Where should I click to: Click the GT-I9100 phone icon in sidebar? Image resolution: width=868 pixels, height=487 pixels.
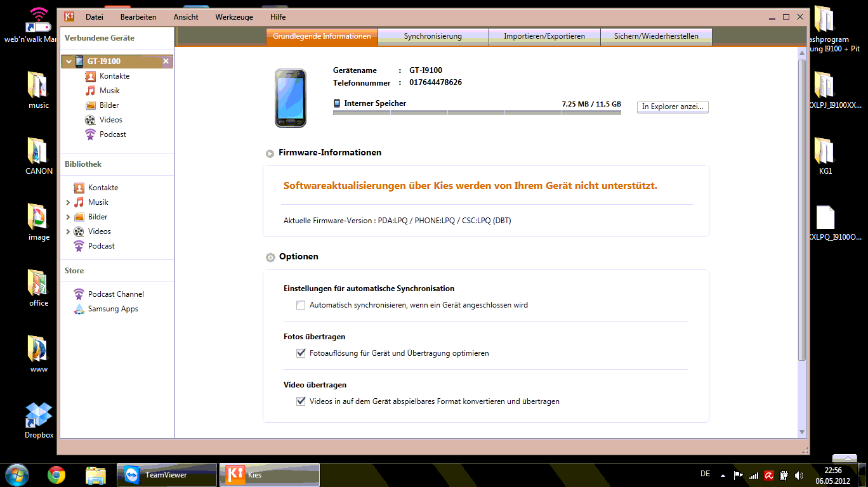[x=79, y=62]
